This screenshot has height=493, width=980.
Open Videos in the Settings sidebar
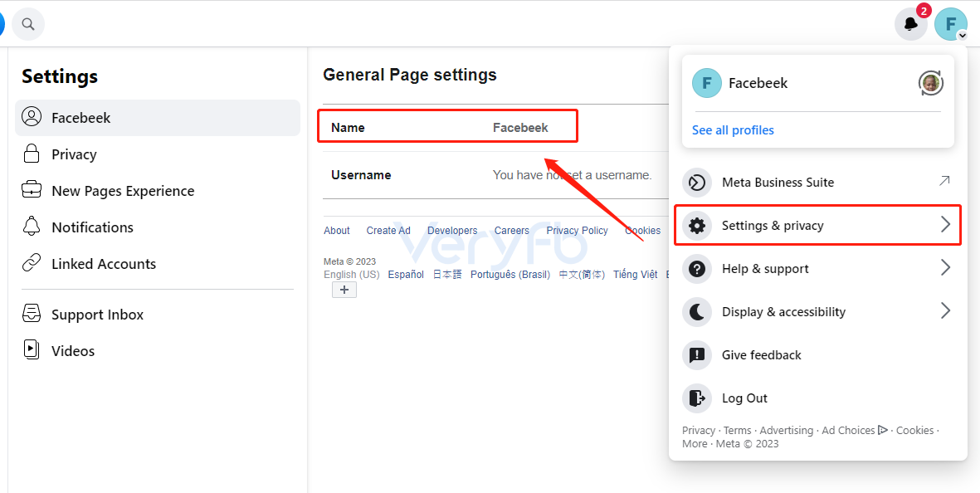158,350
